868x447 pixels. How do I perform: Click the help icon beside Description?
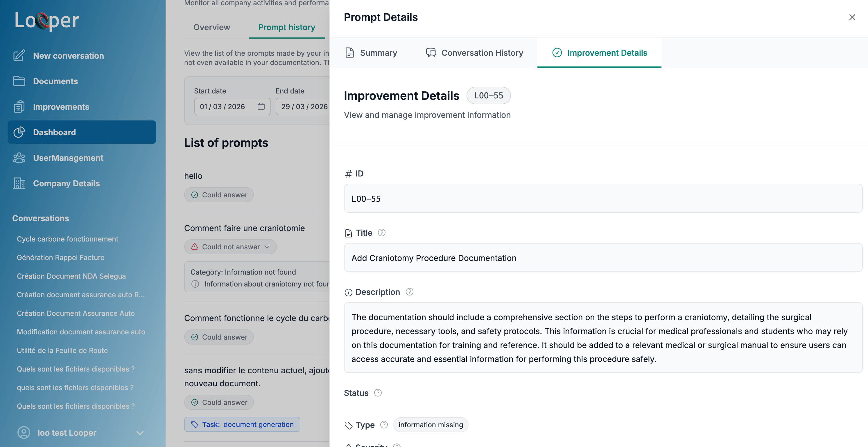tap(410, 292)
